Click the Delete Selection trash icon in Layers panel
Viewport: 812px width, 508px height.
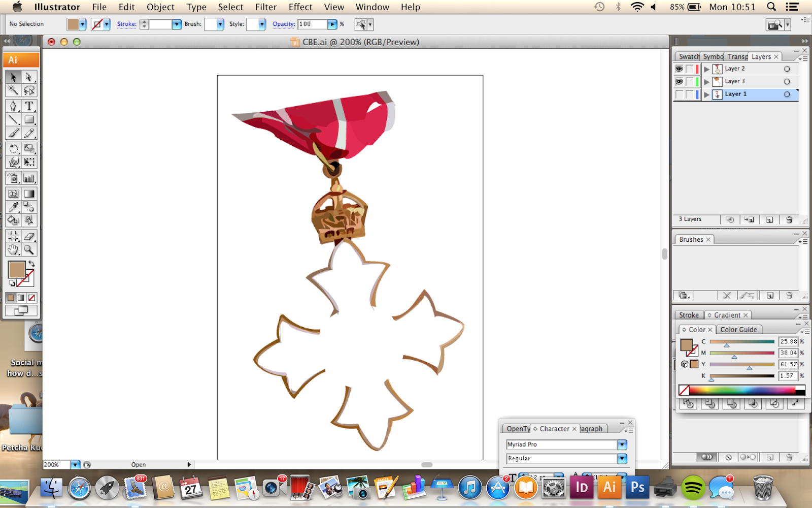[789, 219]
